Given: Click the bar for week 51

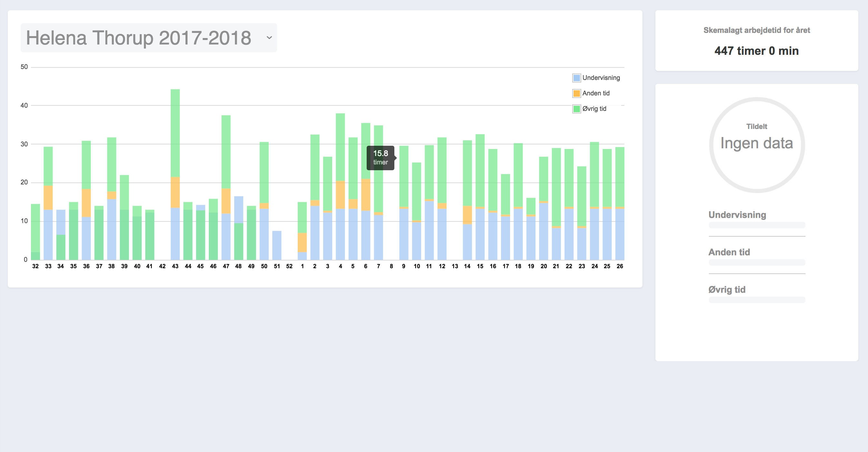Looking at the screenshot, I should (277, 245).
